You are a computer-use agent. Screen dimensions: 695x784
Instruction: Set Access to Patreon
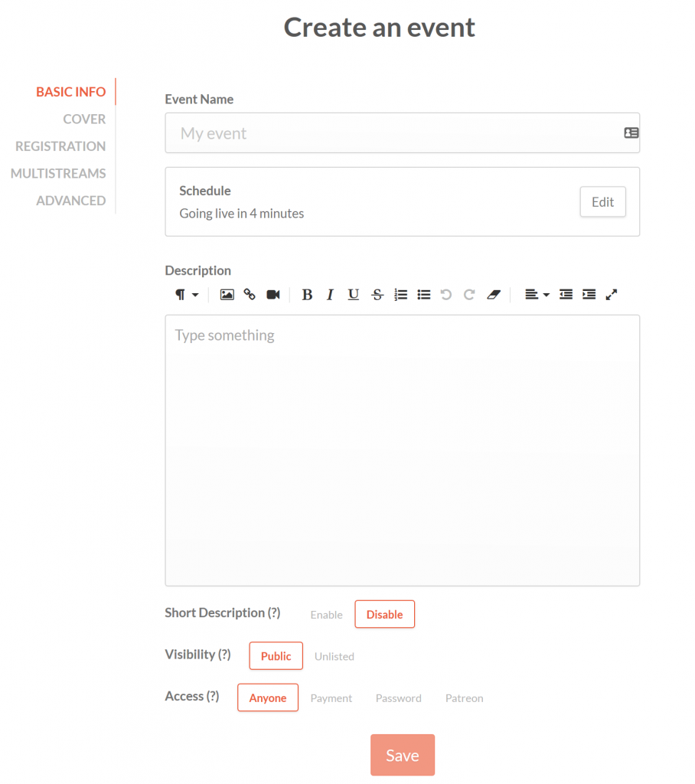464,697
